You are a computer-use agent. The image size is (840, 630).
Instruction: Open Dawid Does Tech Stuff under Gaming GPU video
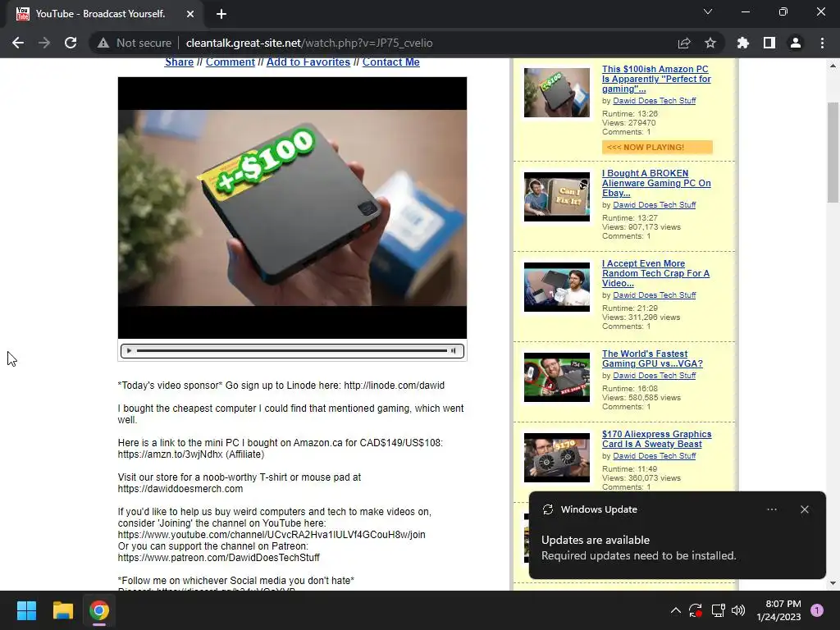pos(654,376)
